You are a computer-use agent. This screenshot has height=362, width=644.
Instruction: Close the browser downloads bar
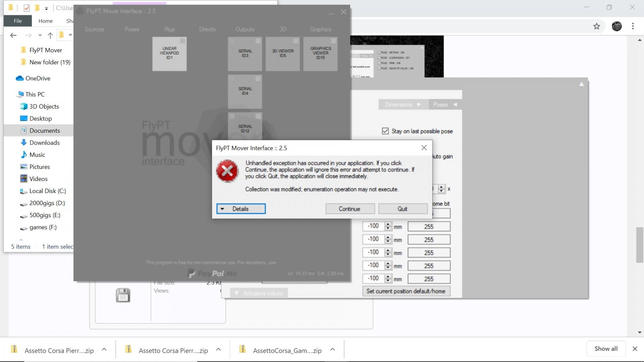(635, 349)
